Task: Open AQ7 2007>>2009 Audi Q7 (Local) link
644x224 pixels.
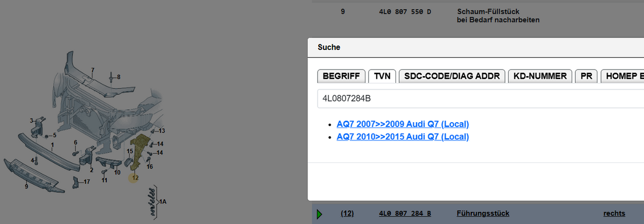Action: click(x=403, y=124)
